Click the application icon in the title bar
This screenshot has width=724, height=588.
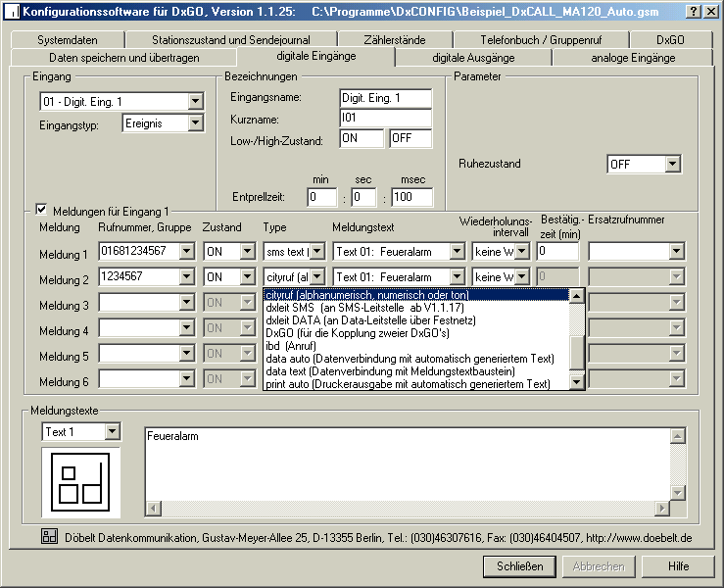coord(12,11)
